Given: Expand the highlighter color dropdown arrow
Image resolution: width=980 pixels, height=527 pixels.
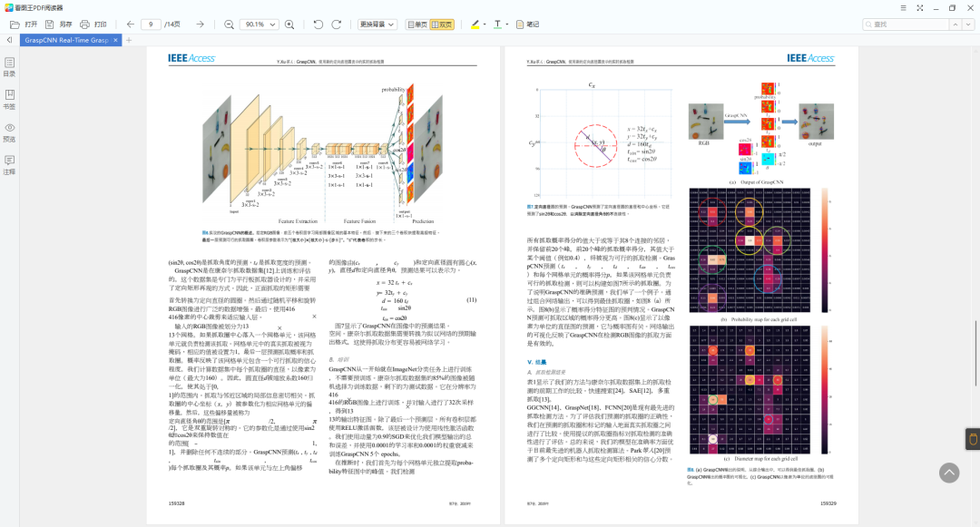Looking at the screenshot, I should (485, 24).
